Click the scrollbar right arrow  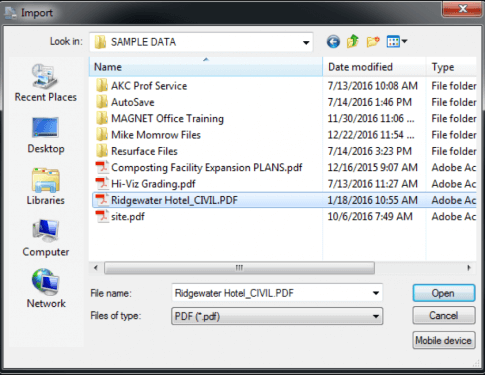pyautogui.click(x=469, y=268)
